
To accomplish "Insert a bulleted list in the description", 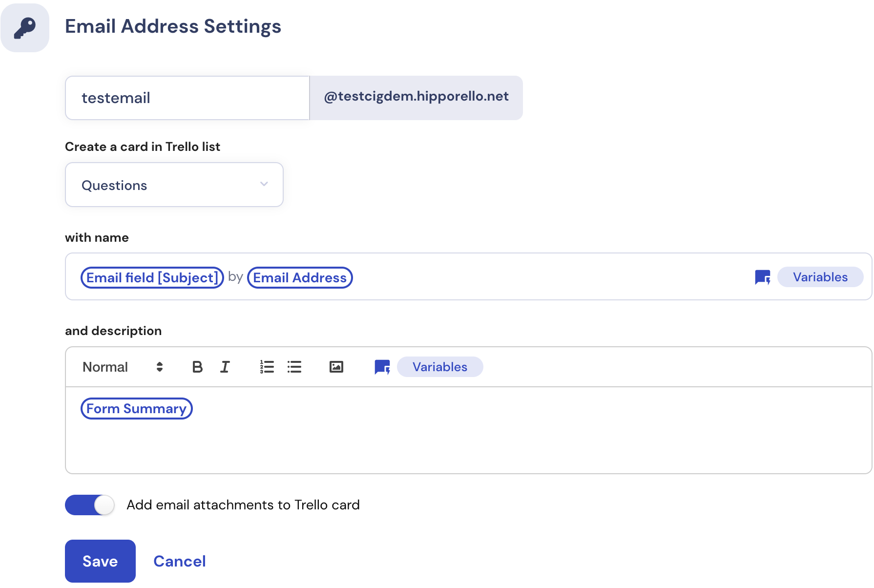I will coord(294,367).
